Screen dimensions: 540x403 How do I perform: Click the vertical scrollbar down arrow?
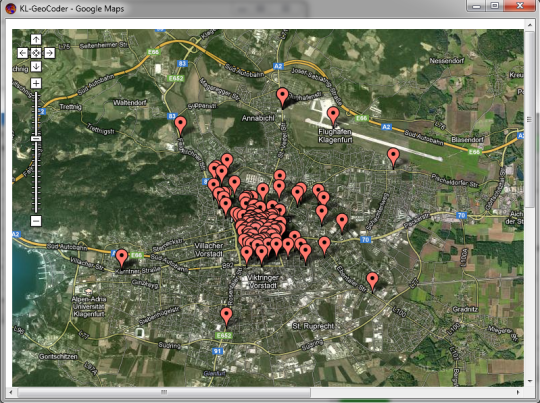coord(529,381)
